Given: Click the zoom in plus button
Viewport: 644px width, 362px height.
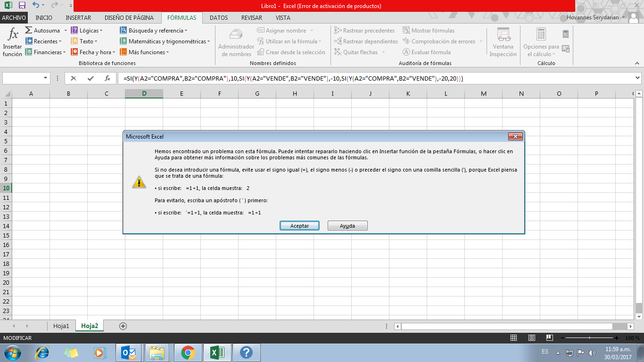Looking at the screenshot, I should (617, 338).
